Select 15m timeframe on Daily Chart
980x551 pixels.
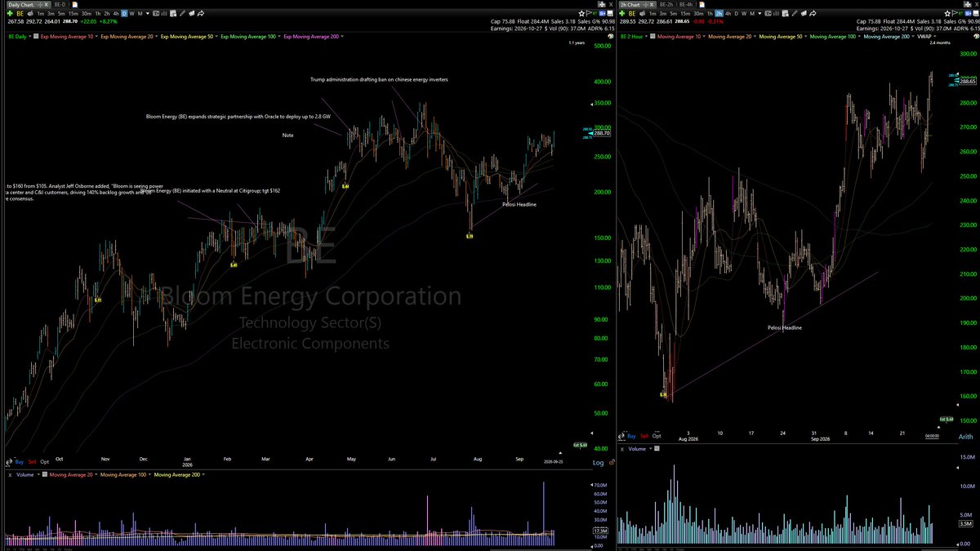coord(73,14)
